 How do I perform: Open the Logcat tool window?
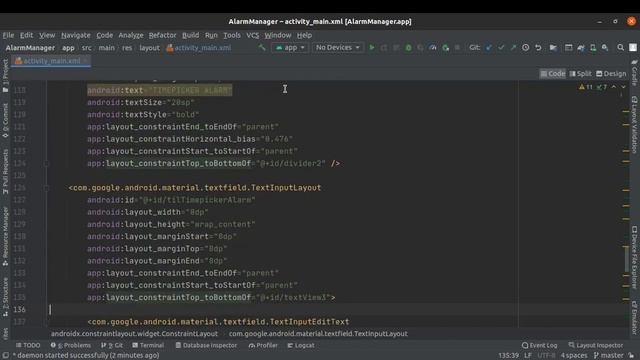pyautogui.click(x=301, y=345)
